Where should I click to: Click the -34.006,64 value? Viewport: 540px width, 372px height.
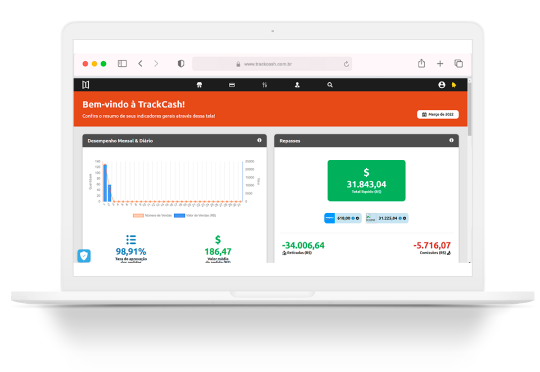pyautogui.click(x=303, y=245)
